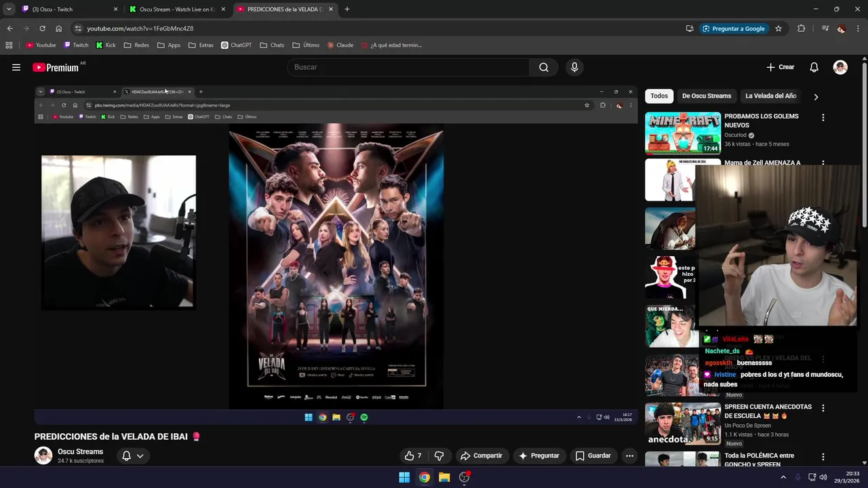
Task: Save the video with Guardar
Action: pyautogui.click(x=593, y=455)
